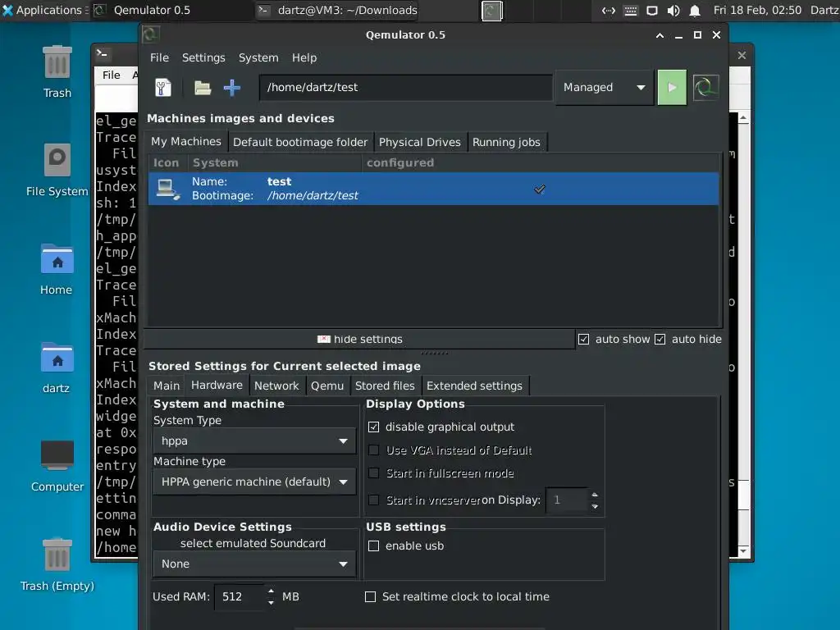The width and height of the screenshot is (840, 630).
Task: Open the Extended settings tab
Action: tap(474, 386)
